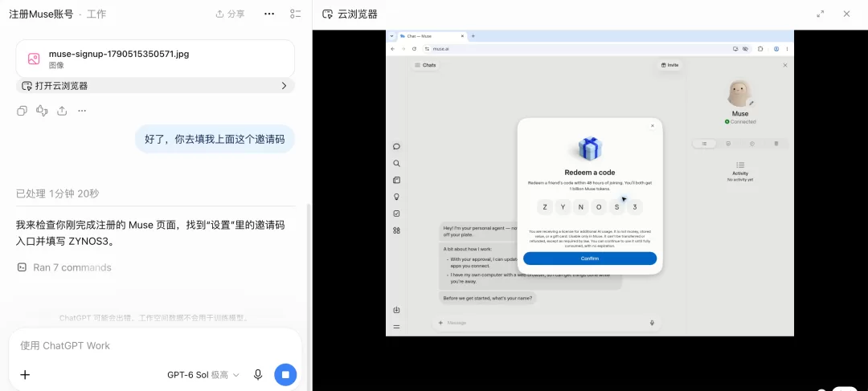Open the lightbulb icon in Muse sidebar
Viewport: 868px width, 391px height.
[x=396, y=197]
